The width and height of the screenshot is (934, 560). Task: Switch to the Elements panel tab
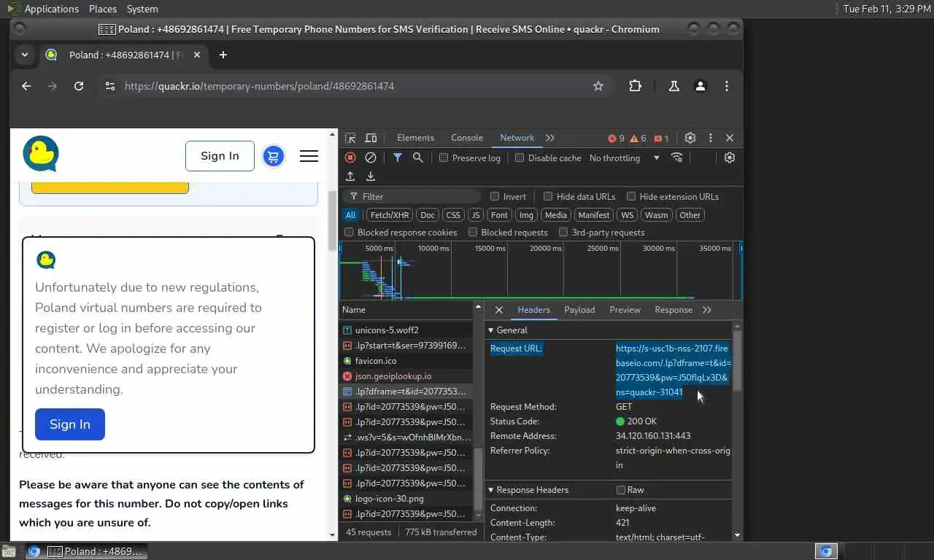point(415,138)
